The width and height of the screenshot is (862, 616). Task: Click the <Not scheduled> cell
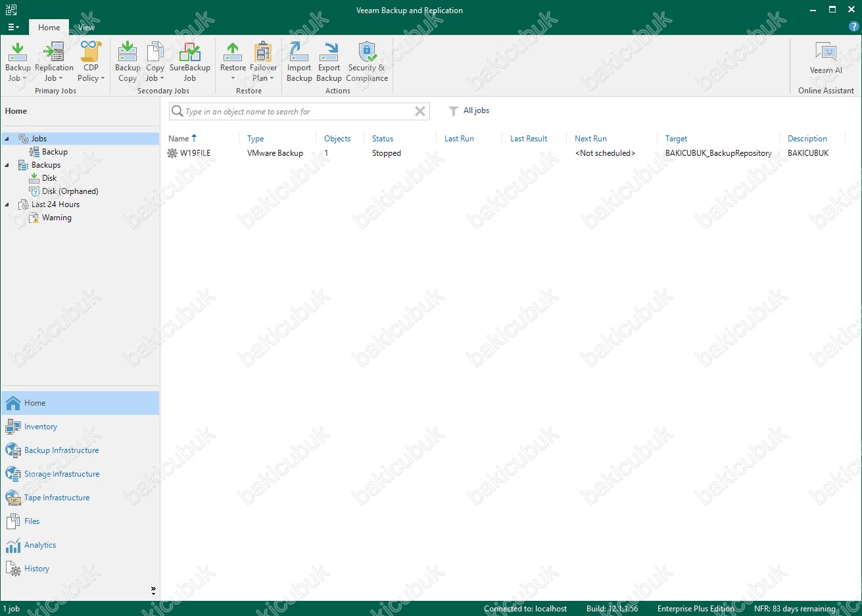tap(605, 153)
